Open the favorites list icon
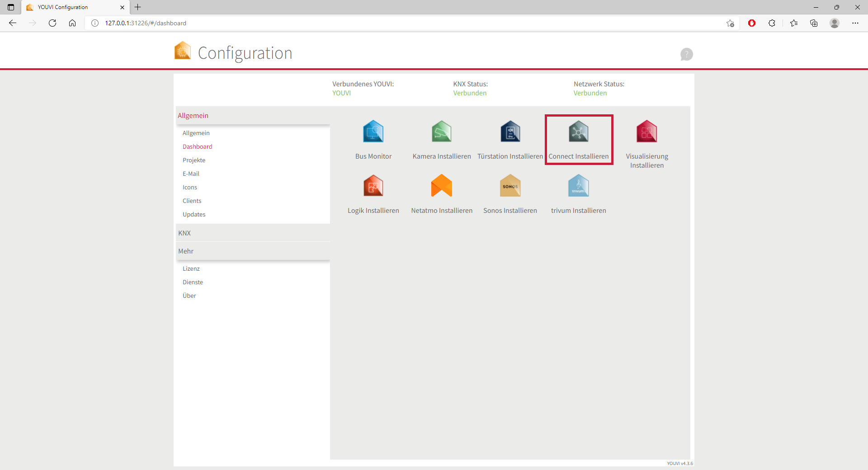The image size is (868, 470). click(x=794, y=23)
